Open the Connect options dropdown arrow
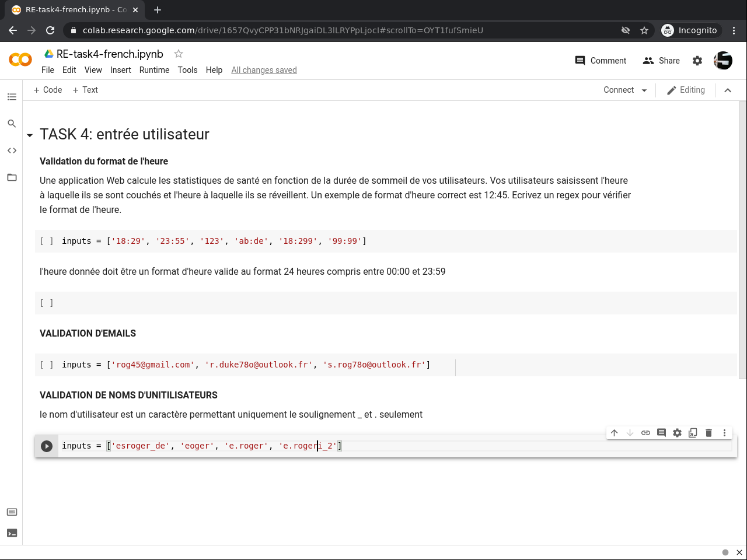Screen dimensions: 747x560 [x=644, y=90]
